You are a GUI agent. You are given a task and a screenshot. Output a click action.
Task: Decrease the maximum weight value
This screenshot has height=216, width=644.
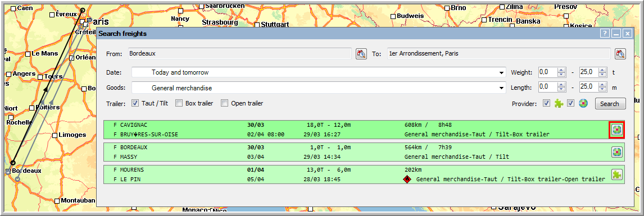[602, 75]
